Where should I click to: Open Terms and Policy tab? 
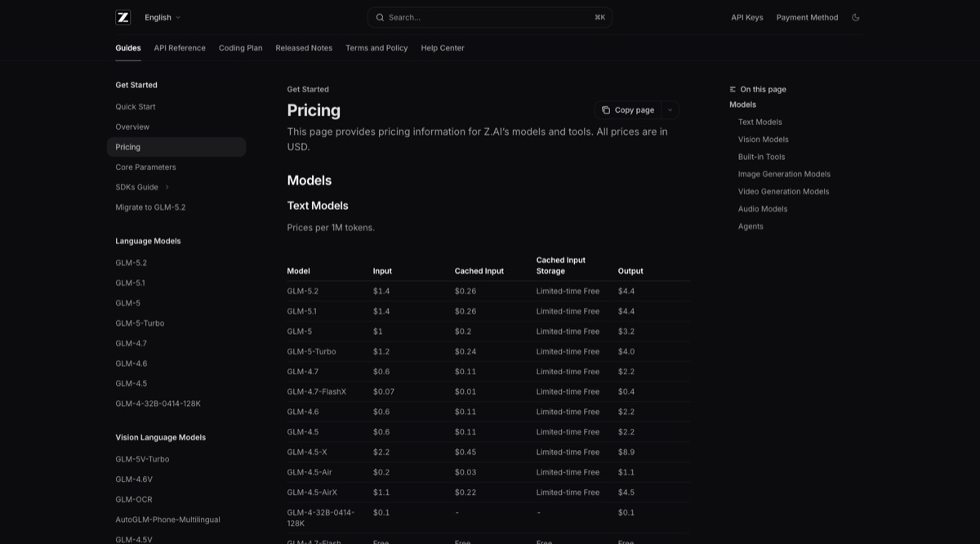(376, 48)
